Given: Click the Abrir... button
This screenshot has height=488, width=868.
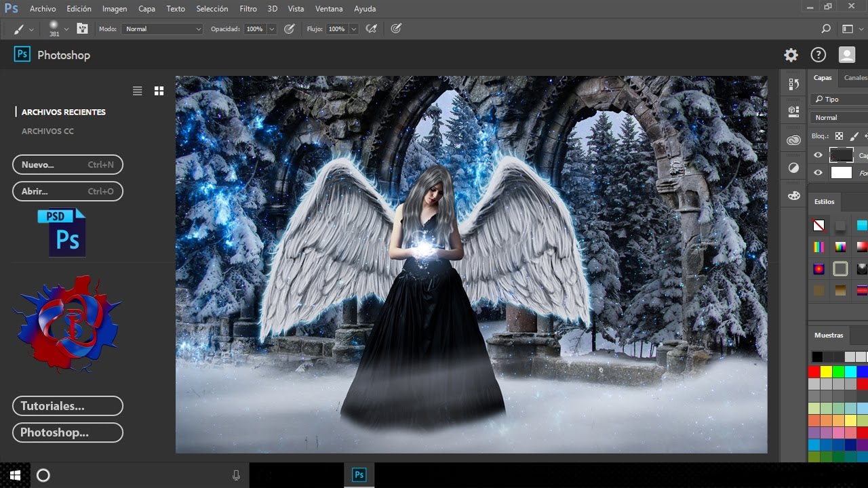Looking at the screenshot, I should point(68,192).
